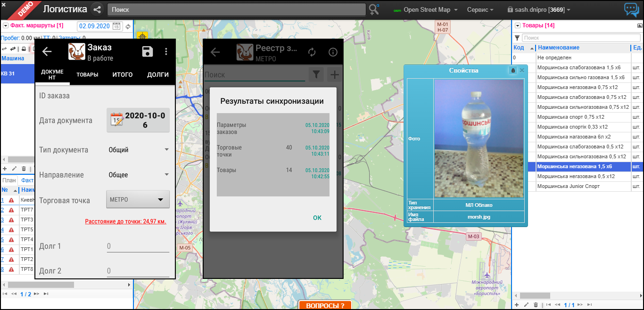Collapse the Факт. маршруты panel arrow
Screen dimensions: 644x310
pyautogui.click(x=5, y=25)
